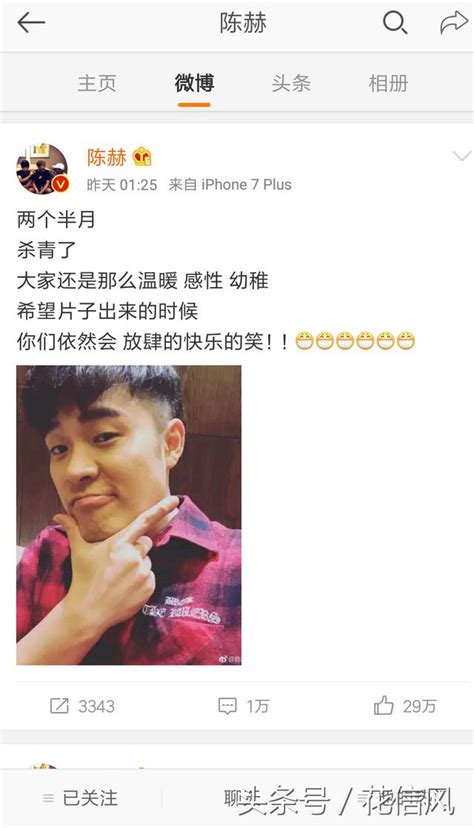Like the post with thumbs-up icon

(x=384, y=705)
